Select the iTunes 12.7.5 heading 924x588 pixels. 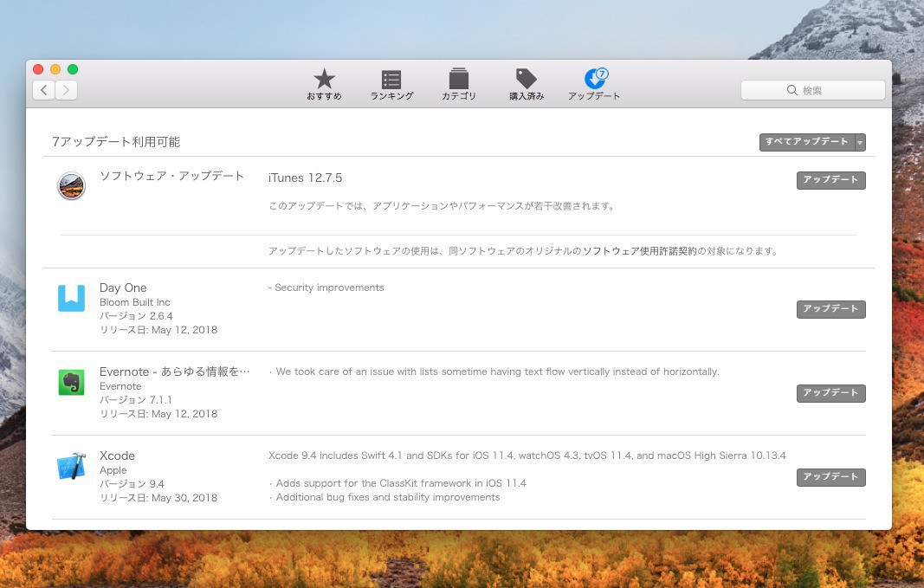pos(305,178)
